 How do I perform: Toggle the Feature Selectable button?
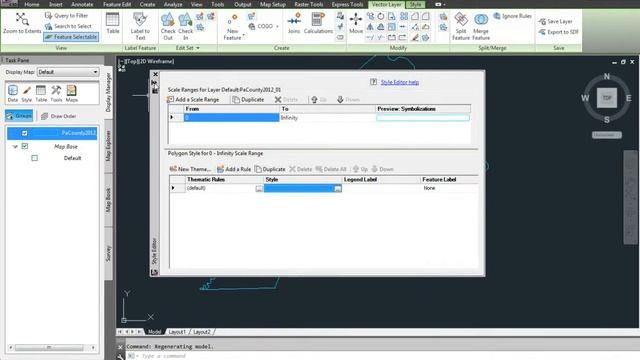tap(71, 37)
